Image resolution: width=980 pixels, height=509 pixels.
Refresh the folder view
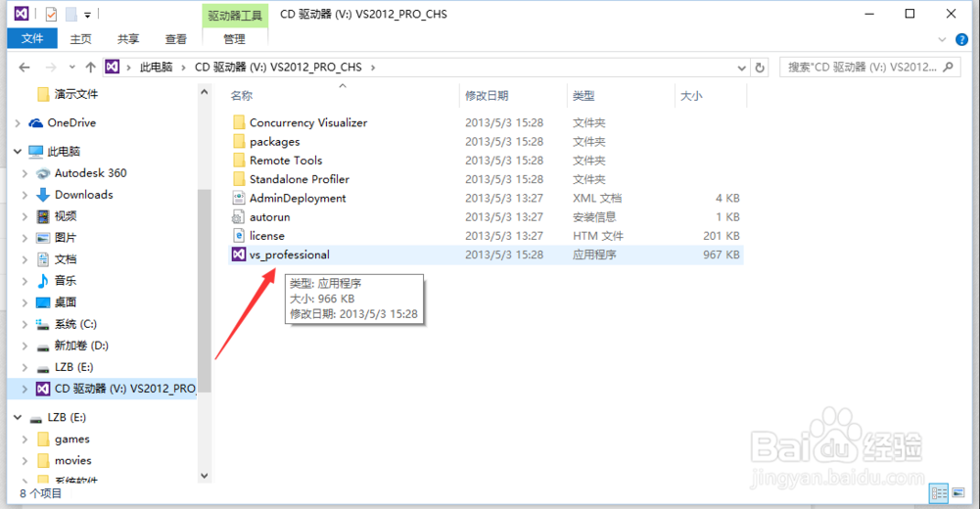point(760,68)
